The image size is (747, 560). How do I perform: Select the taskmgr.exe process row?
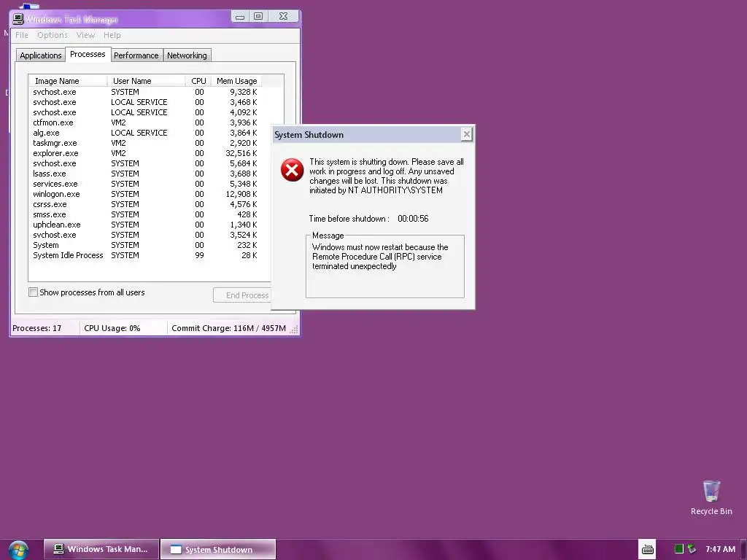(x=145, y=143)
